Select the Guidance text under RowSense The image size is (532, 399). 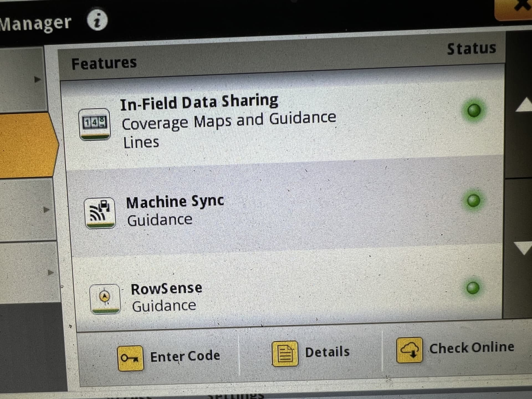pos(164,306)
